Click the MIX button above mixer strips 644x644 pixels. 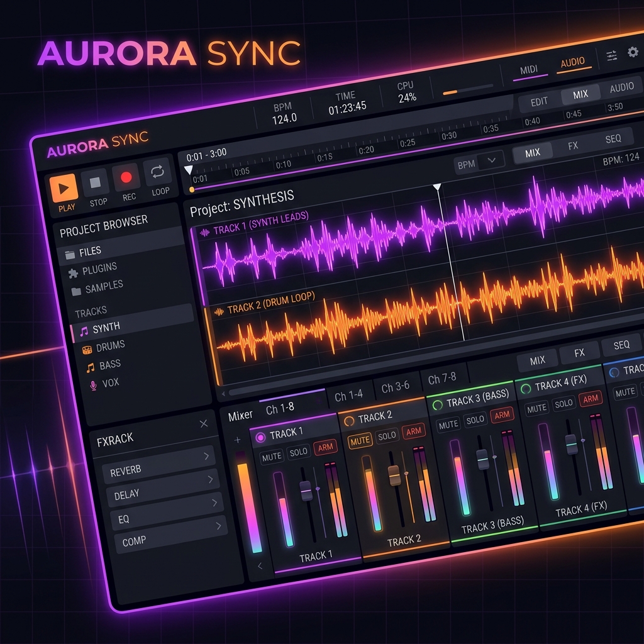(x=538, y=360)
